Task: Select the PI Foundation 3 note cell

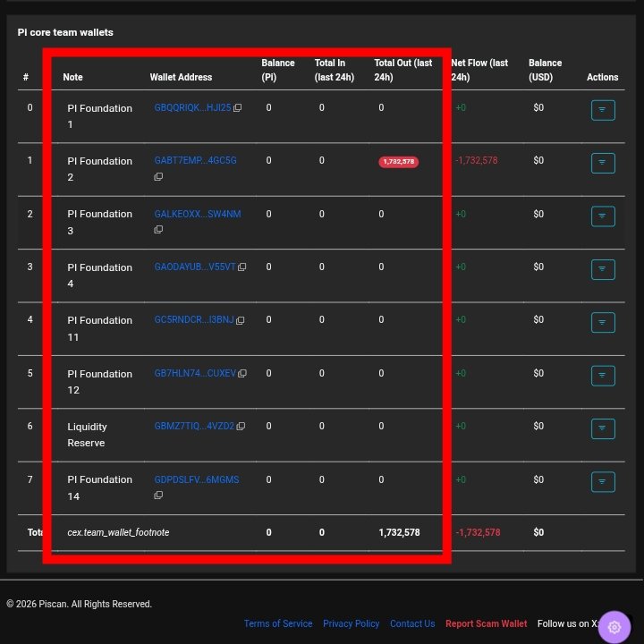Action: (x=100, y=222)
